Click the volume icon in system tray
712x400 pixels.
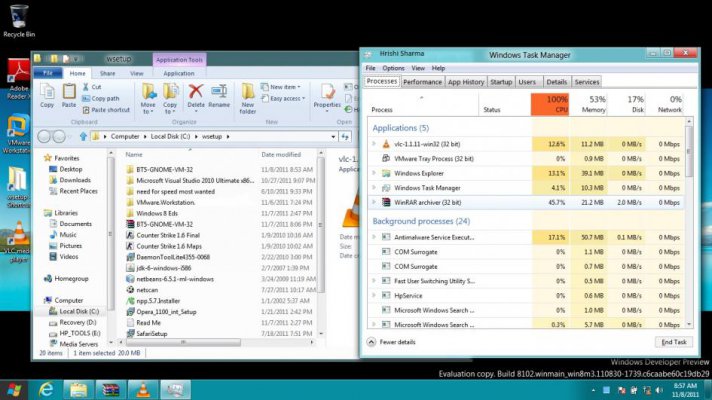click(x=659, y=390)
